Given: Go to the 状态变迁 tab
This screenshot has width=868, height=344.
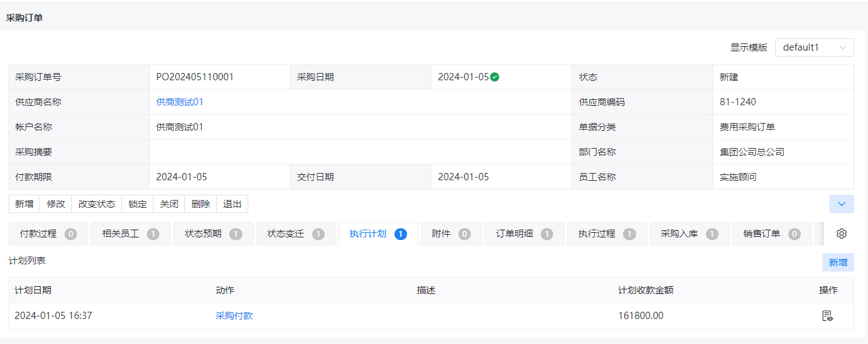Looking at the screenshot, I should (295, 233).
